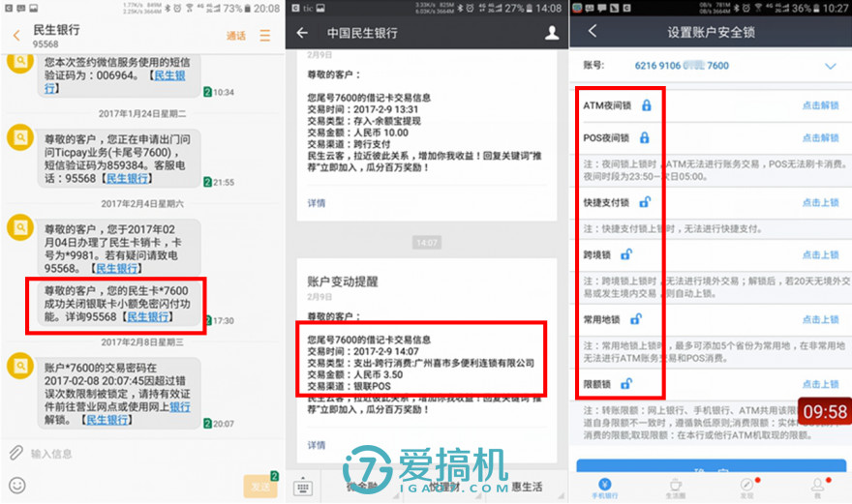The height and width of the screenshot is (504, 852).
Task: Tap the 14:07 timestamp chip
Action: pos(427,242)
